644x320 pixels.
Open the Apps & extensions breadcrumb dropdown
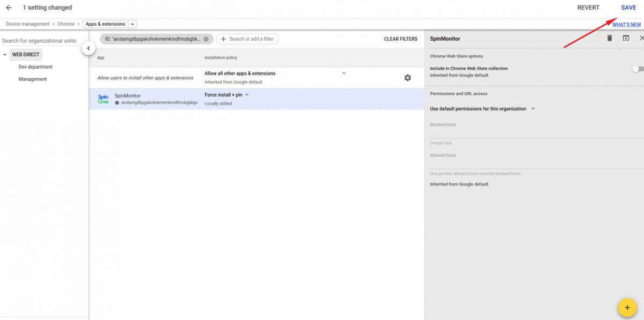click(133, 24)
